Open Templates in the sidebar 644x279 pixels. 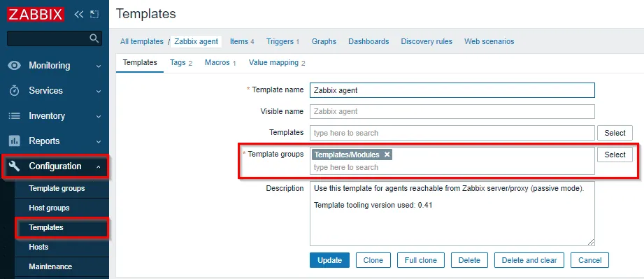coord(46,227)
